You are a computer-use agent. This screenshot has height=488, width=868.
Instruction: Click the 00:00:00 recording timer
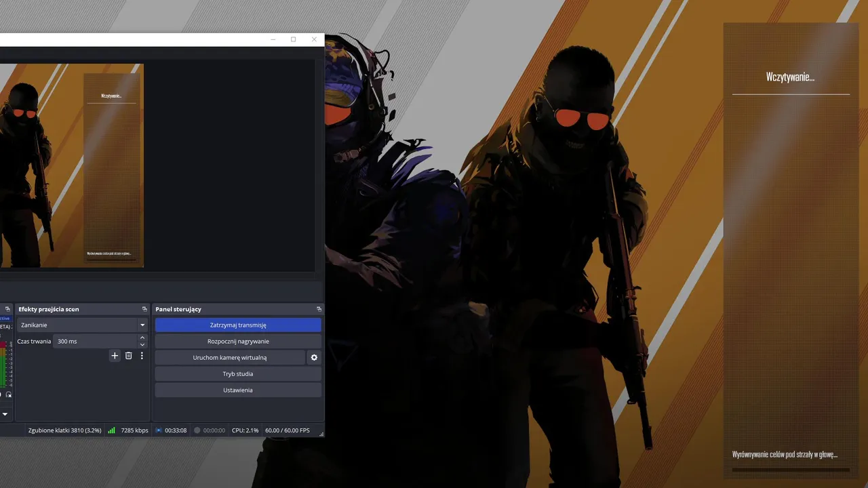pyautogui.click(x=214, y=430)
